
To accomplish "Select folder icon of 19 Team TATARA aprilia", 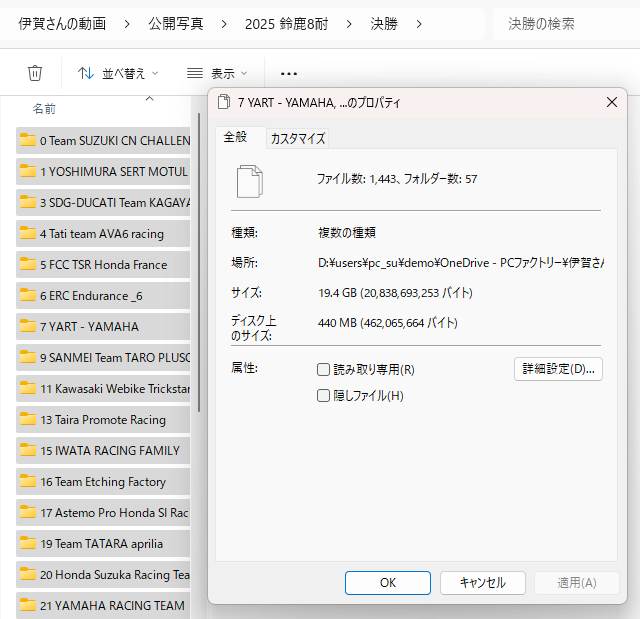I will point(28,543).
